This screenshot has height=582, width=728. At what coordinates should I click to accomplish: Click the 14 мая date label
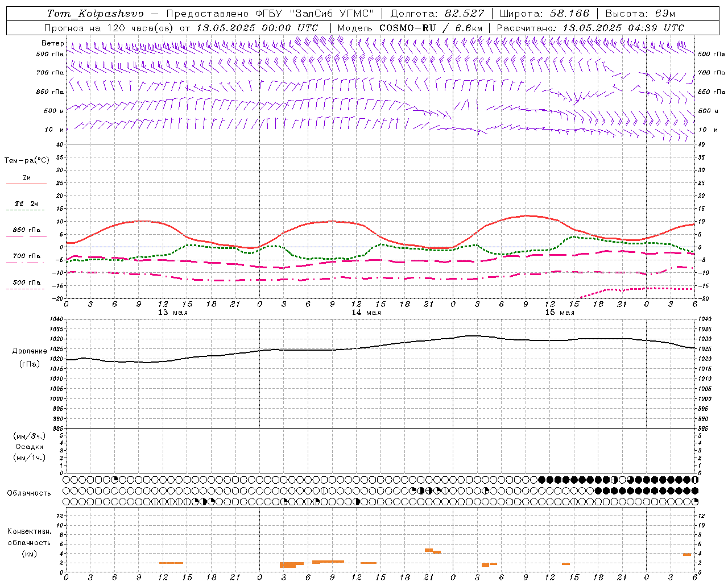coord(366,313)
